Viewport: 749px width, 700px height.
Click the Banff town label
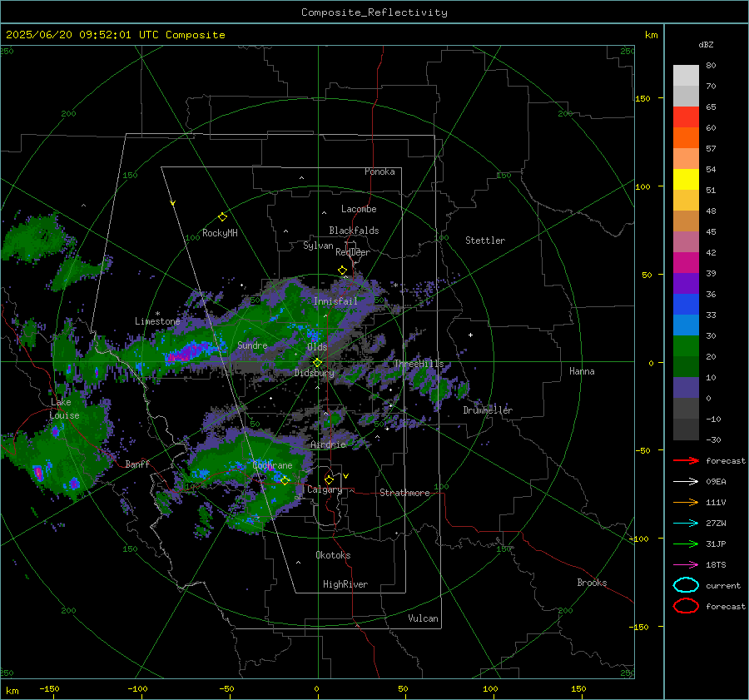point(137,464)
